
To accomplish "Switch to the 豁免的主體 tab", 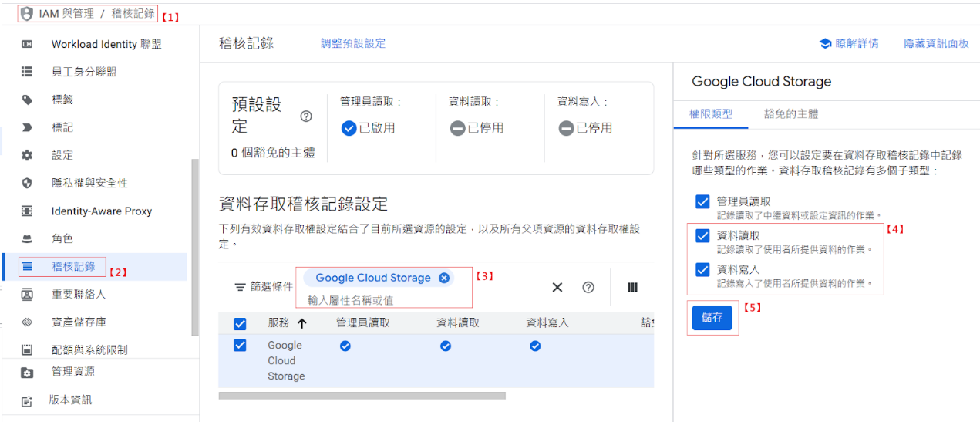I will coord(790,114).
